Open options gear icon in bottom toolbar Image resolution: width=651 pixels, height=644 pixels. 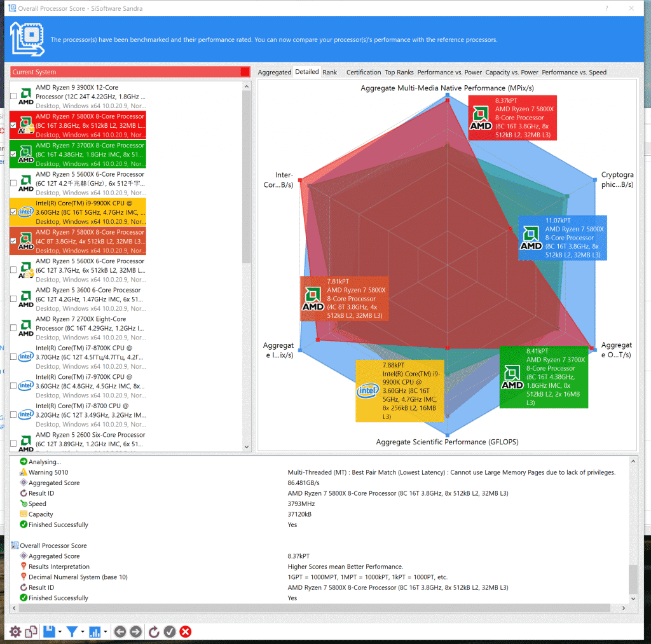tap(15, 632)
